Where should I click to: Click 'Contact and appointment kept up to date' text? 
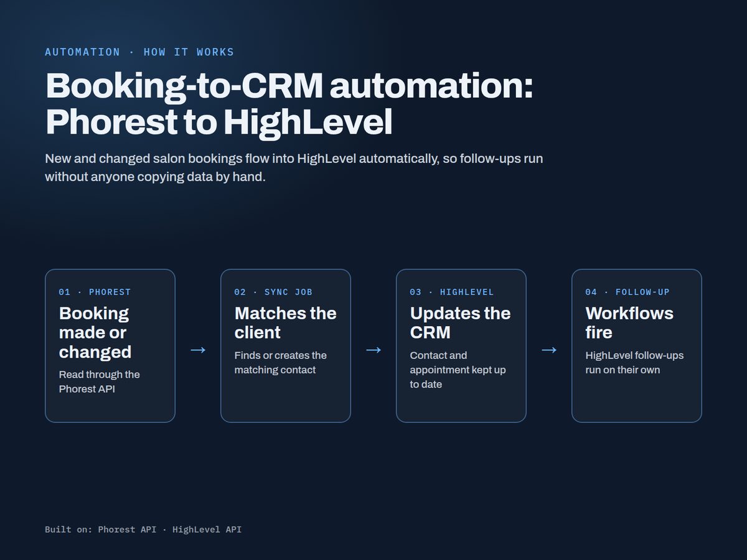click(x=458, y=370)
